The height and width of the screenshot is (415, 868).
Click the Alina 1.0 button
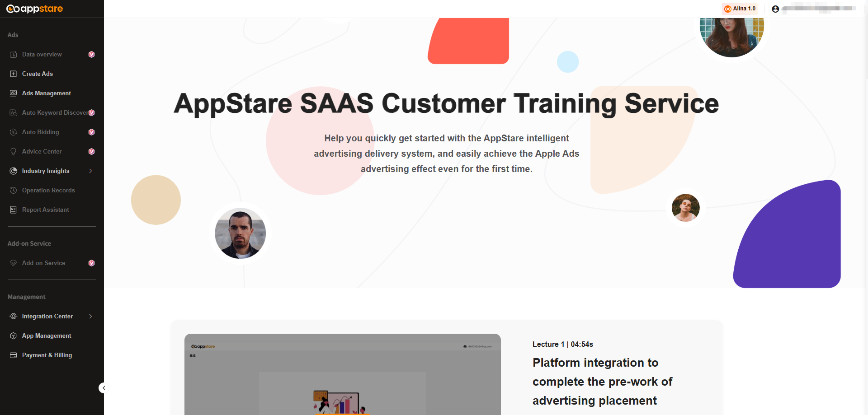pos(740,9)
